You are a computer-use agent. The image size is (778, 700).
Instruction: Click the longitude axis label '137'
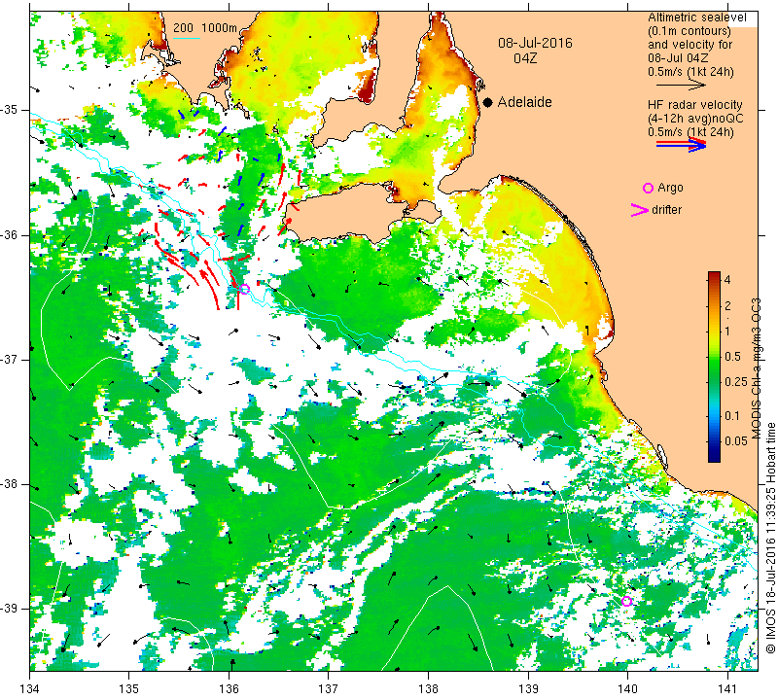click(x=329, y=688)
